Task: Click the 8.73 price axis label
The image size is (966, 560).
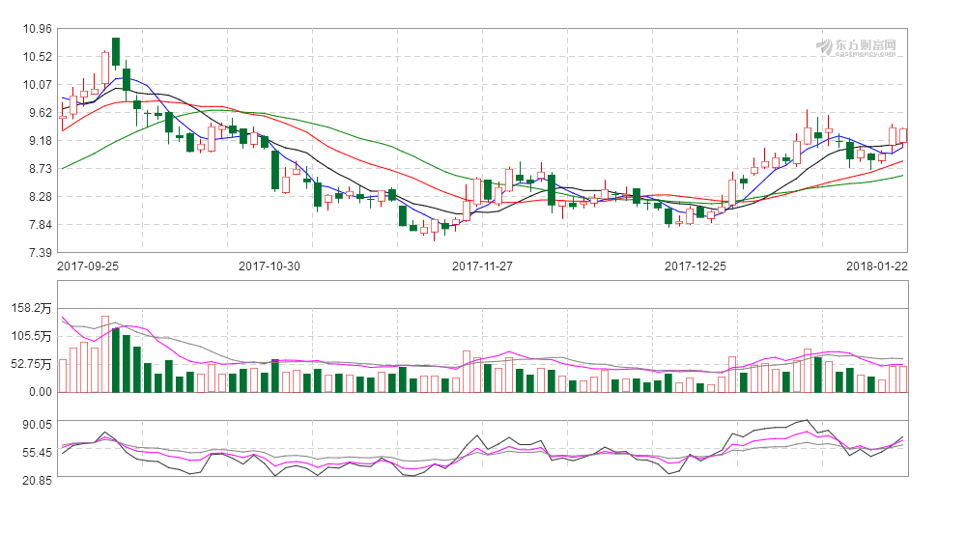Action: (37, 168)
